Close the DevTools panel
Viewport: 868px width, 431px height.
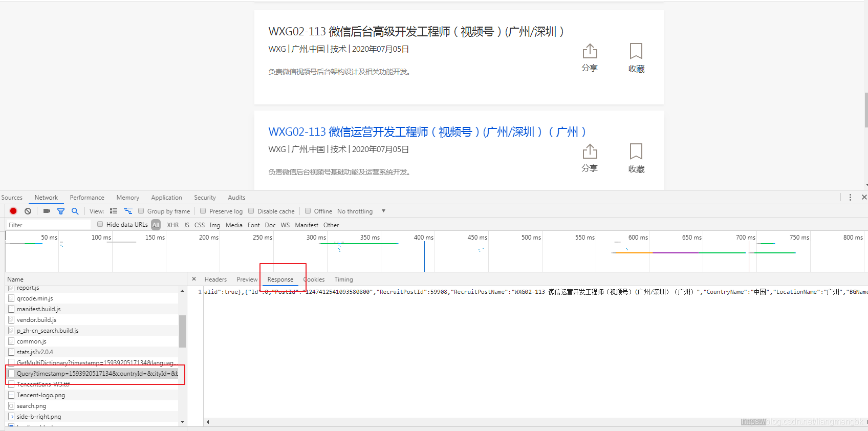coord(864,197)
